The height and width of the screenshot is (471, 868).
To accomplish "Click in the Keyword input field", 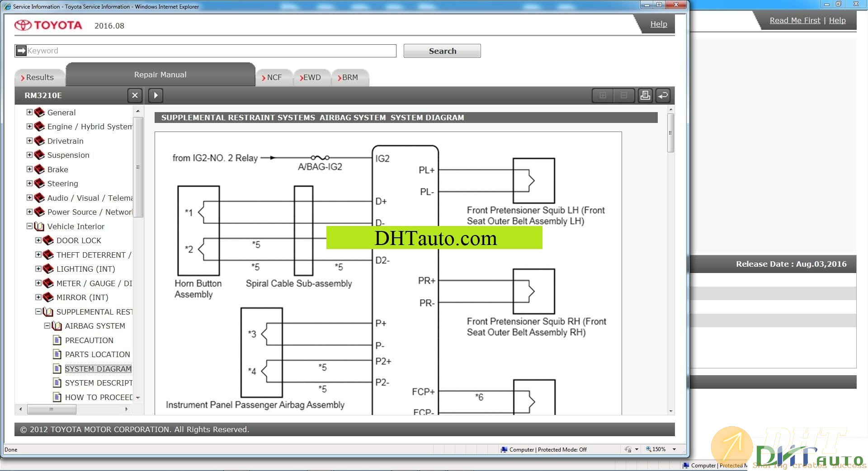I will coord(210,51).
